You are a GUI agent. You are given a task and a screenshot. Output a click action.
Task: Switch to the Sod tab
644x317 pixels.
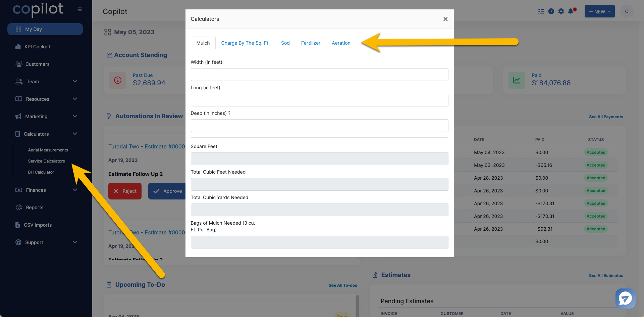(x=285, y=43)
